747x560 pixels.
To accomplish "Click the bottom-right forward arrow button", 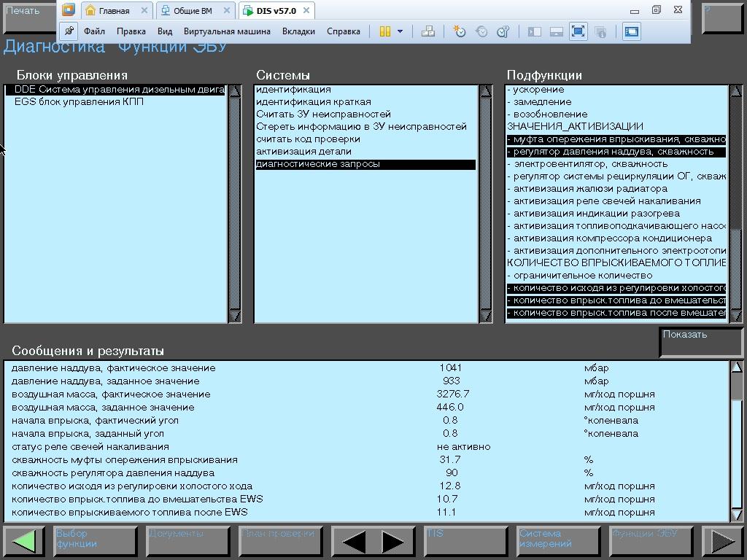I will point(721,541).
